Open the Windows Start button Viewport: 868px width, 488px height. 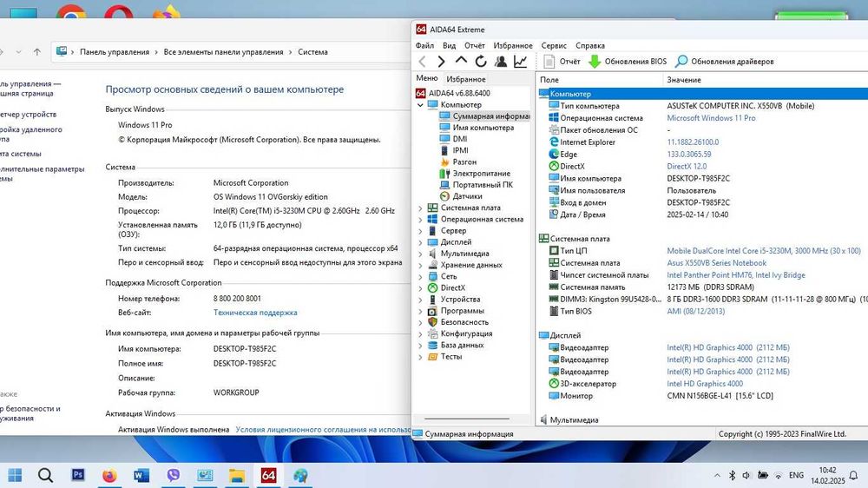pyautogui.click(x=15, y=475)
